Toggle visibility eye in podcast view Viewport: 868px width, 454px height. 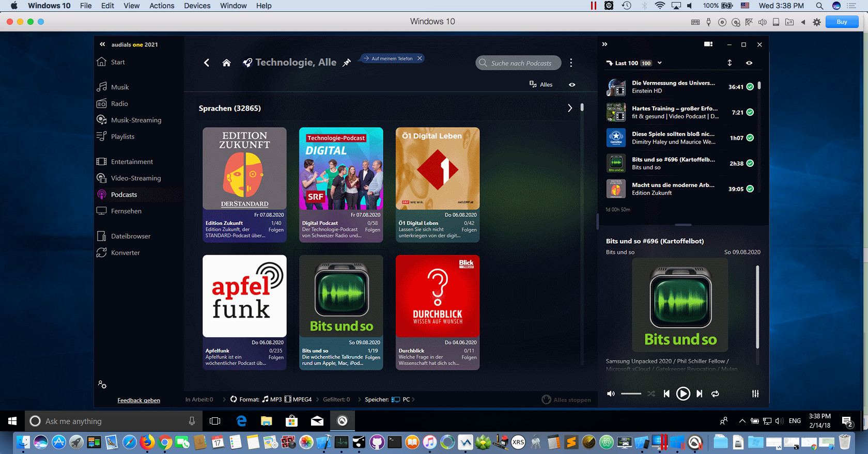(x=572, y=85)
